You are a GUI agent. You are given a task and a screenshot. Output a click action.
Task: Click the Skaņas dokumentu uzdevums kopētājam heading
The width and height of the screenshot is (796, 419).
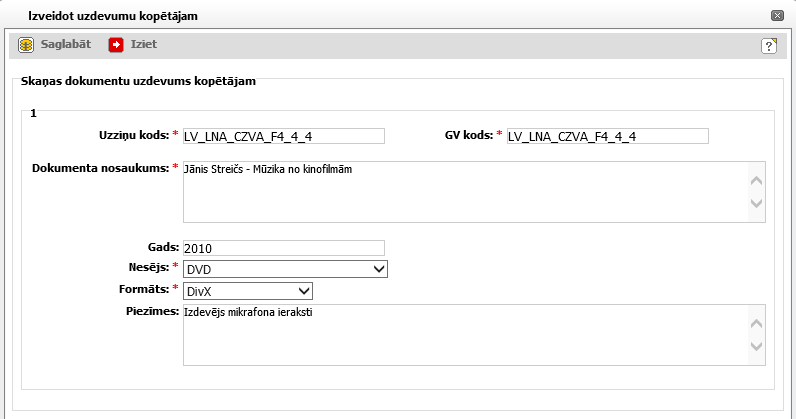[140, 81]
